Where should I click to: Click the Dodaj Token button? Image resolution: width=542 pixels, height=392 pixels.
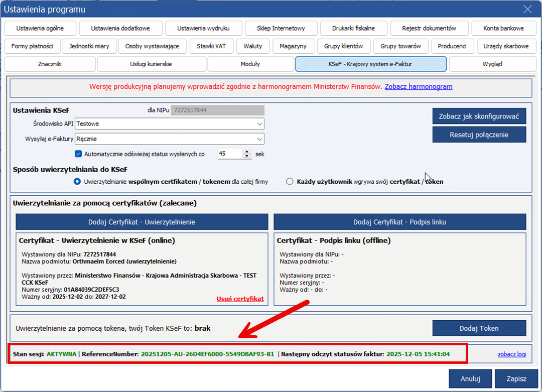pos(479,328)
